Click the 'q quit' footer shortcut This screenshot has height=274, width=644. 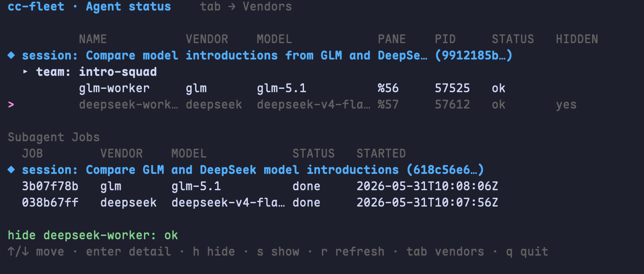click(x=527, y=251)
